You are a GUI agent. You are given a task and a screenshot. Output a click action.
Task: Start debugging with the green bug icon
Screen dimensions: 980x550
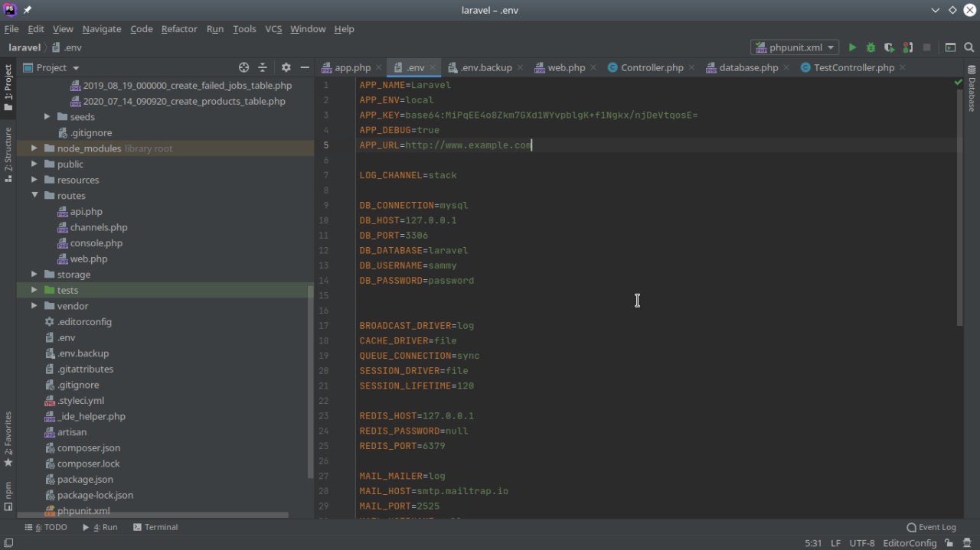pyautogui.click(x=871, y=47)
